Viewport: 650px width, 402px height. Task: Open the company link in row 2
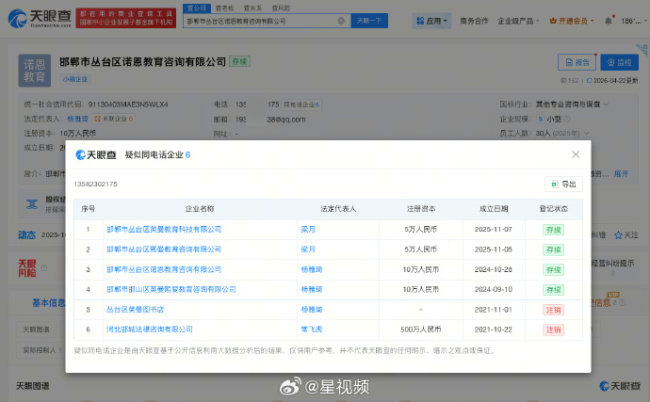click(x=164, y=249)
